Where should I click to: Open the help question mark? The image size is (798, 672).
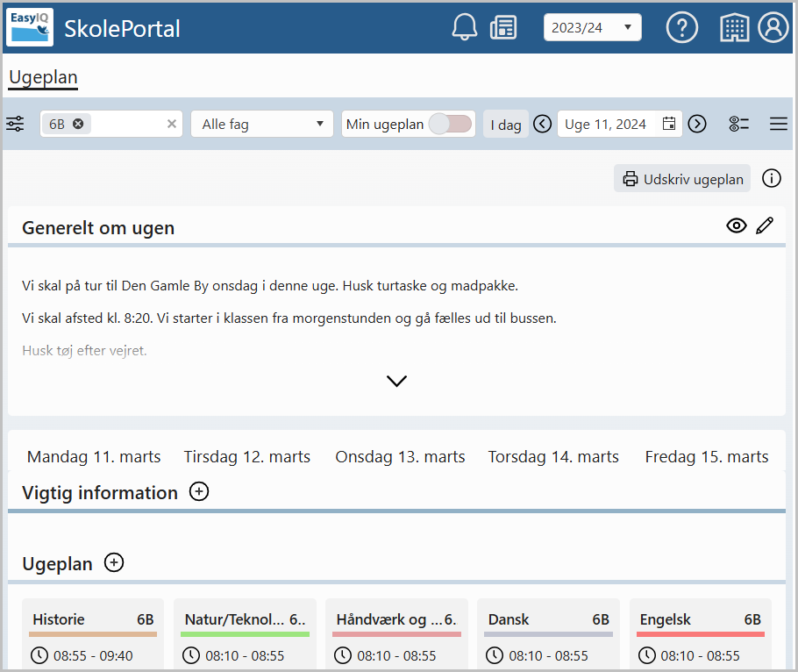(681, 27)
